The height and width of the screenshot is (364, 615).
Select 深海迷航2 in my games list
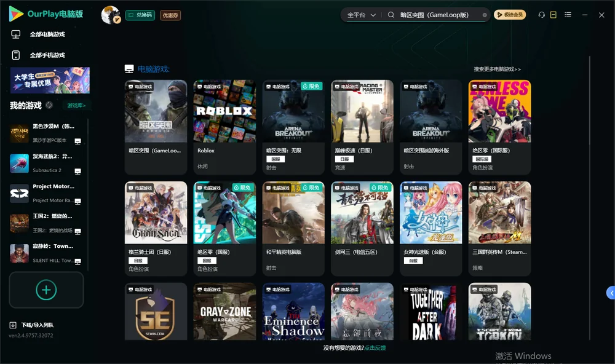click(46, 163)
